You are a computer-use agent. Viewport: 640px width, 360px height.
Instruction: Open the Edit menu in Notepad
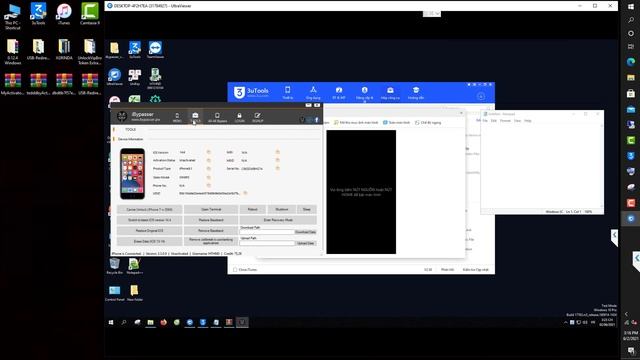(494, 121)
